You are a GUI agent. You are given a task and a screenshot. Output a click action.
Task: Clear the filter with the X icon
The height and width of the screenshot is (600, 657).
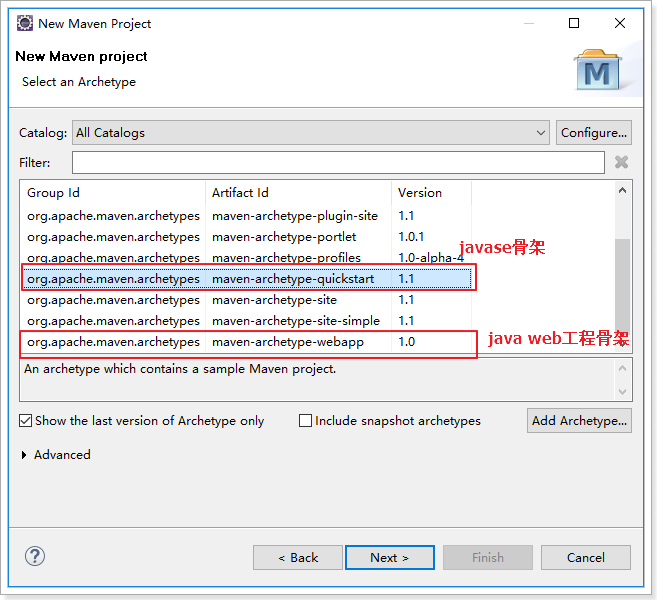[x=621, y=163]
